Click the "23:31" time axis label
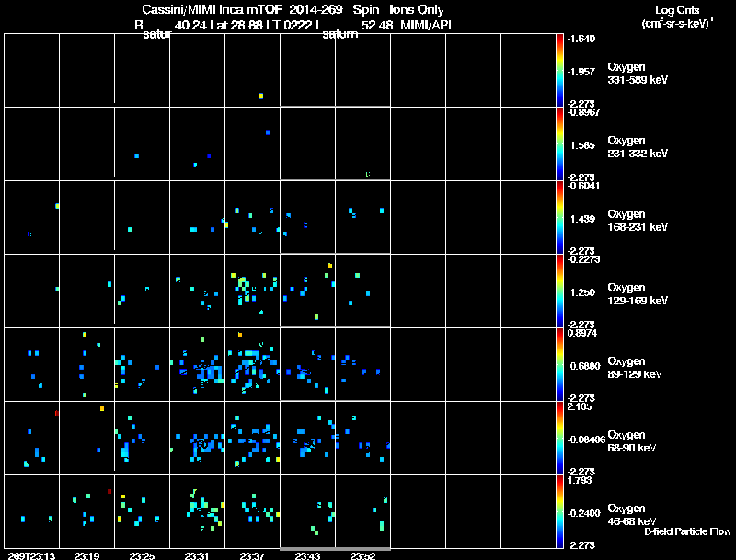The image size is (736, 560). pyautogui.click(x=197, y=556)
